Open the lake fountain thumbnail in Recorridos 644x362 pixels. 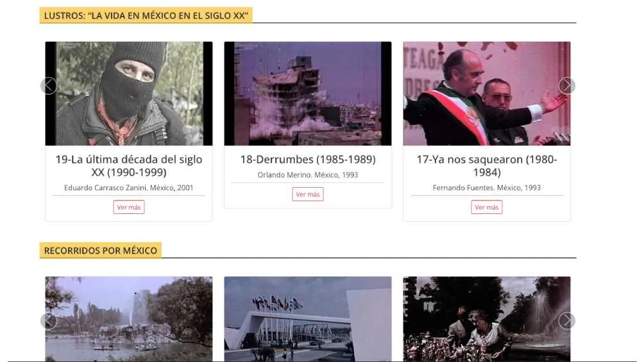pos(129,319)
